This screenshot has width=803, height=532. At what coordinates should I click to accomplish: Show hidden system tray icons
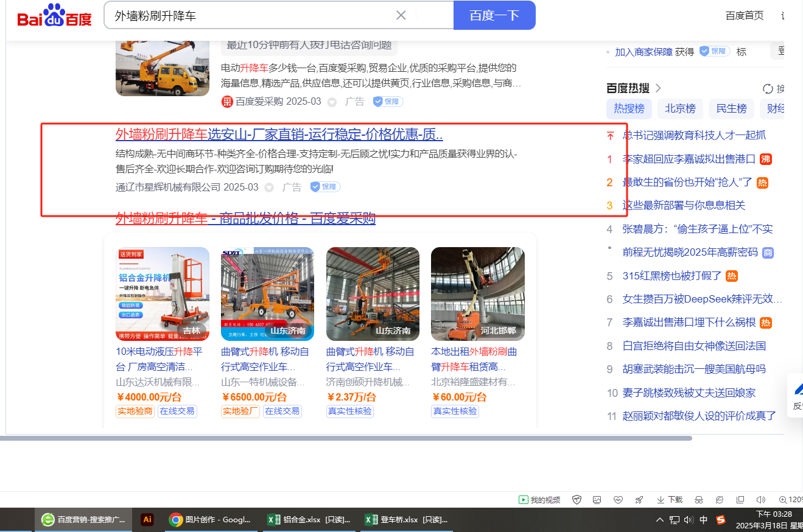click(660, 520)
